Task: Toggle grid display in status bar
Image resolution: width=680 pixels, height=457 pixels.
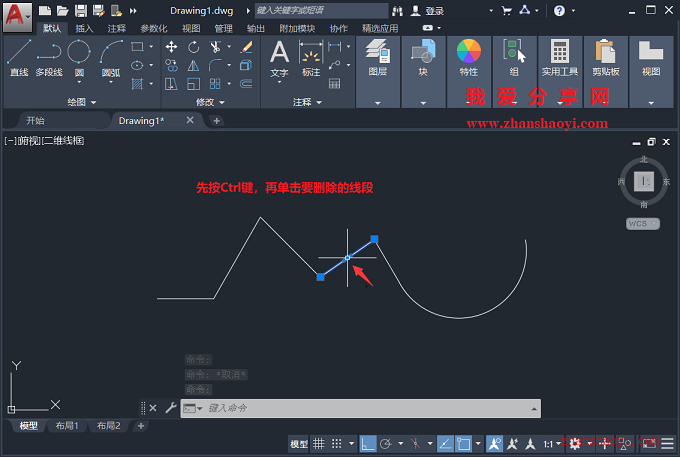Action: (x=319, y=444)
